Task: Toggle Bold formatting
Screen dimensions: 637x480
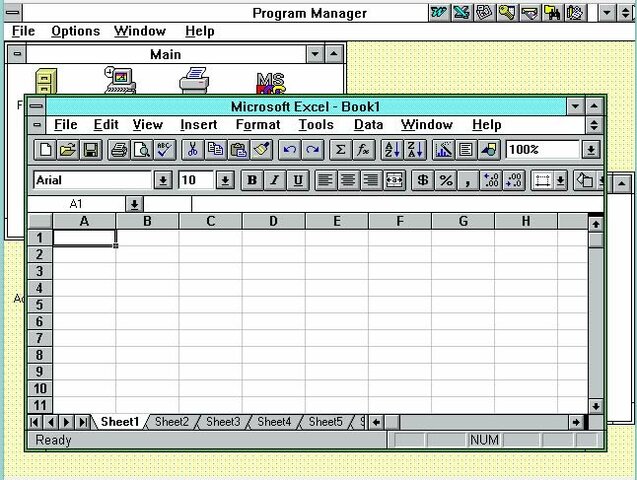Action: click(x=252, y=180)
